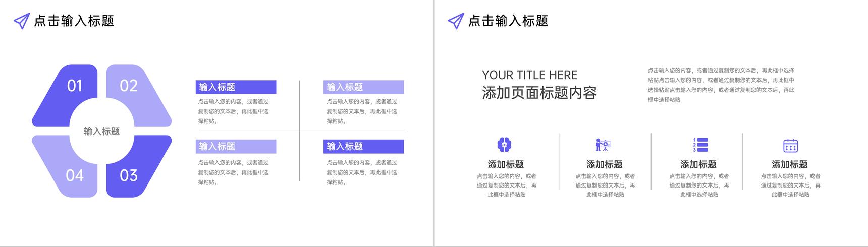This screenshot has height=247, width=868.
Task: Select the numbered list icon
Action: click(700, 145)
